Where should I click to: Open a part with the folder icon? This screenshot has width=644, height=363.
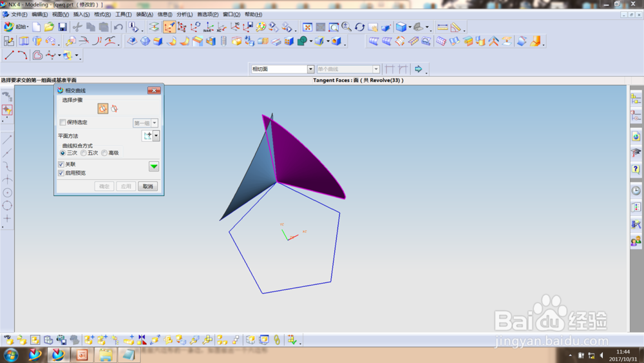(x=50, y=27)
